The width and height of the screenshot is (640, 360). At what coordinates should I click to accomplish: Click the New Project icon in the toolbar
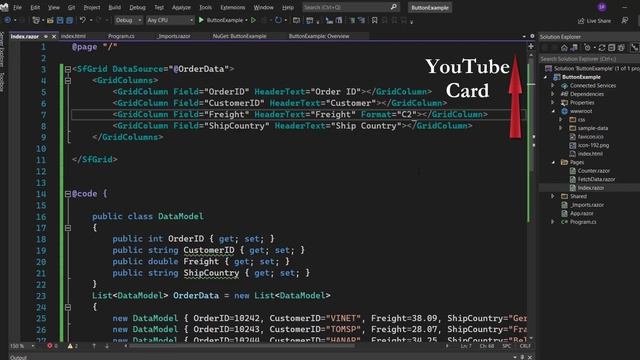[36, 20]
